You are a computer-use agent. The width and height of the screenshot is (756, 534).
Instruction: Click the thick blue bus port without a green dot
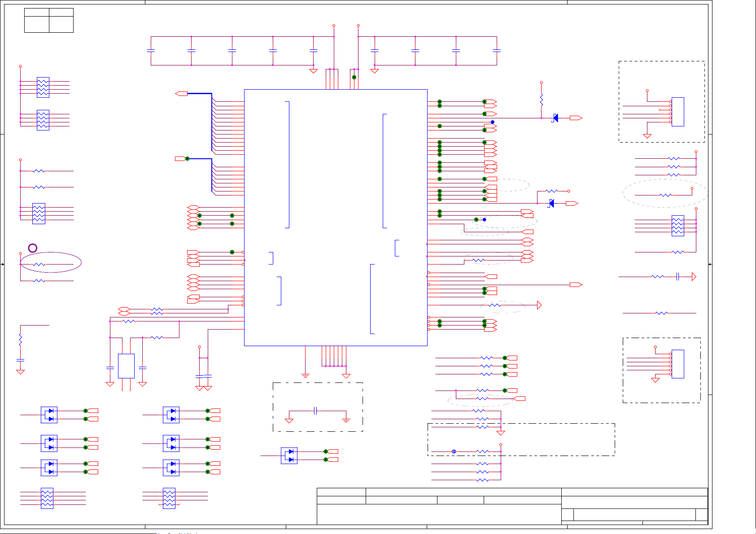point(181,93)
